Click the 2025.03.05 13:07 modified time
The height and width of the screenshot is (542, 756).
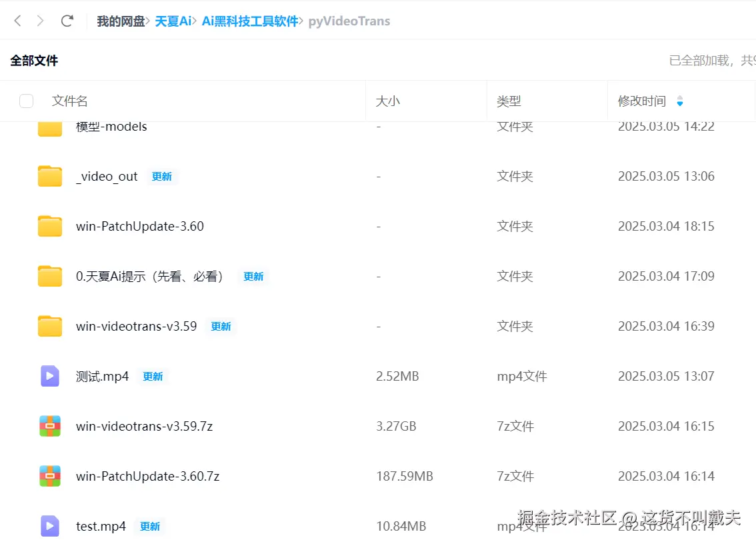pyautogui.click(x=666, y=376)
